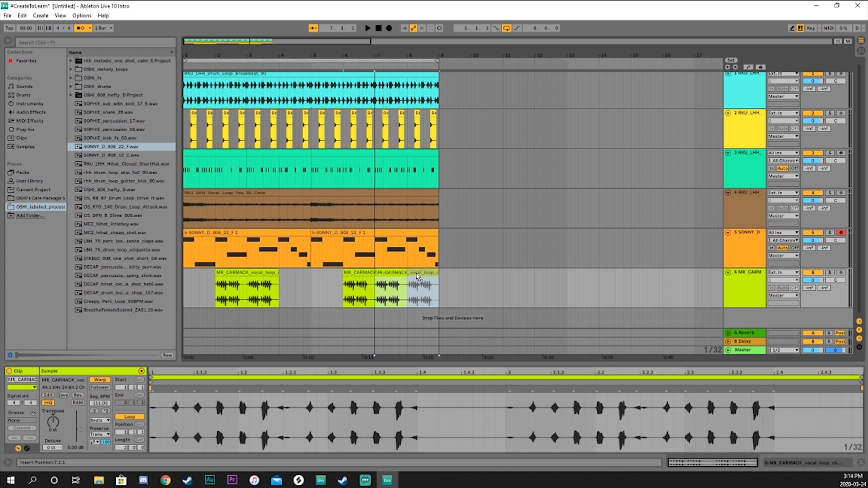
Task: Click the Tap tempo button
Action: (x=9, y=28)
